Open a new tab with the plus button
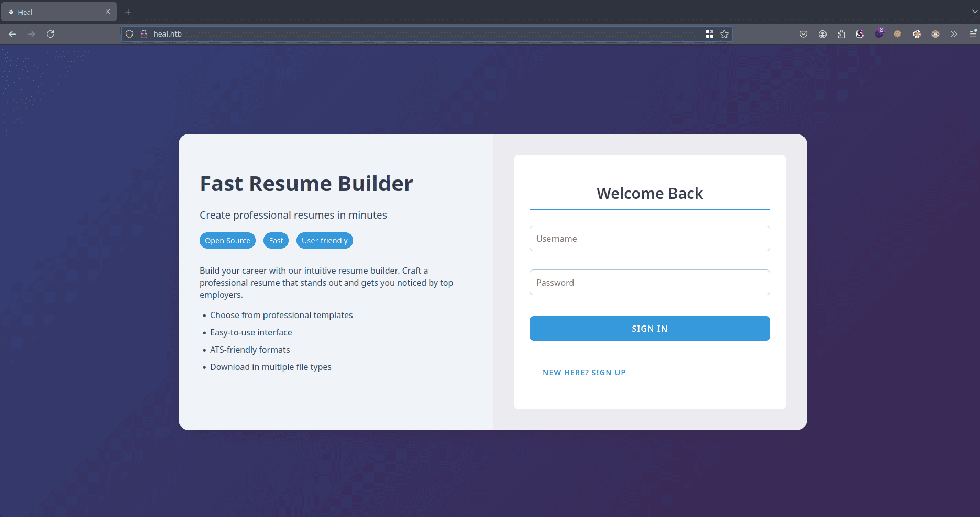The height and width of the screenshot is (517, 980). 128,12
